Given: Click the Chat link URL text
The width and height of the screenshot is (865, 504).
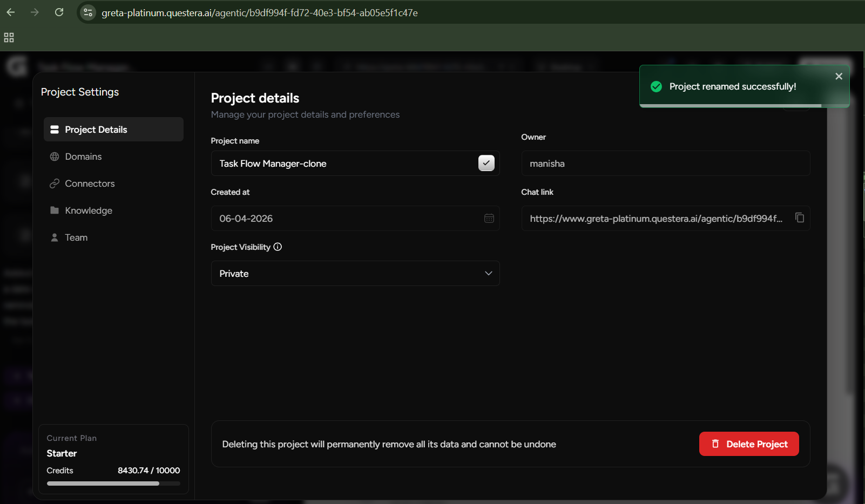Looking at the screenshot, I should tap(656, 219).
